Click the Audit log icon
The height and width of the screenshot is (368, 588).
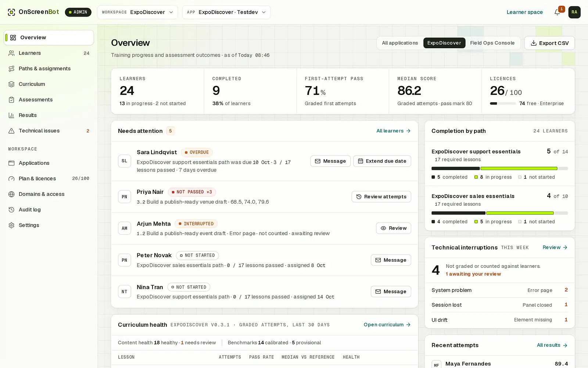12,210
